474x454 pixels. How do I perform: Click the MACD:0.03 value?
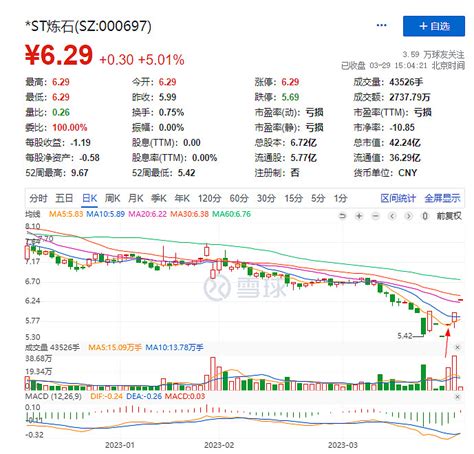(185, 396)
